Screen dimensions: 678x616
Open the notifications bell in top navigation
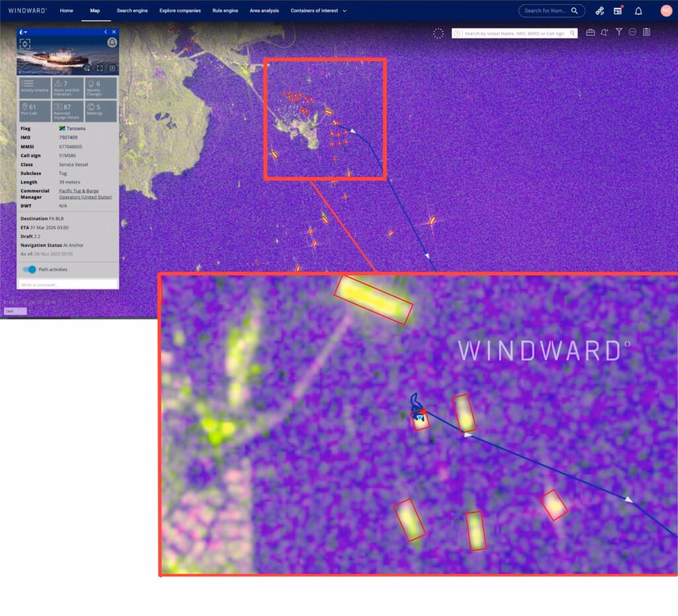(x=638, y=11)
